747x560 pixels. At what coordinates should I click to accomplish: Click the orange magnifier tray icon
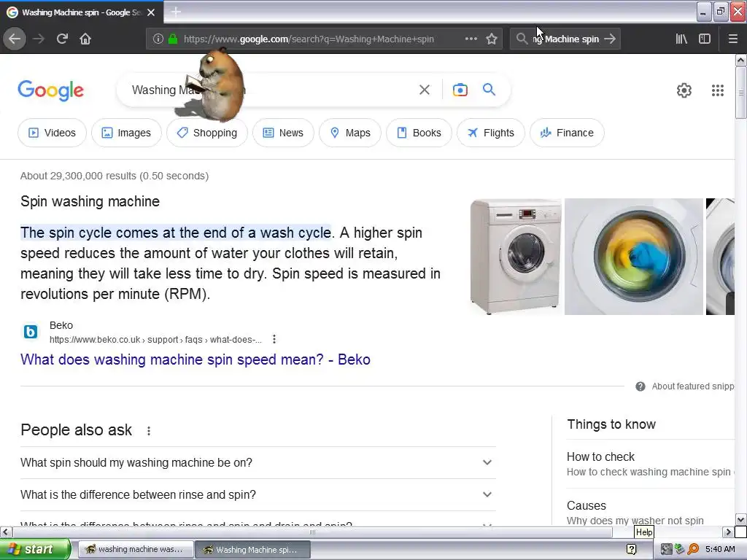coord(693,549)
